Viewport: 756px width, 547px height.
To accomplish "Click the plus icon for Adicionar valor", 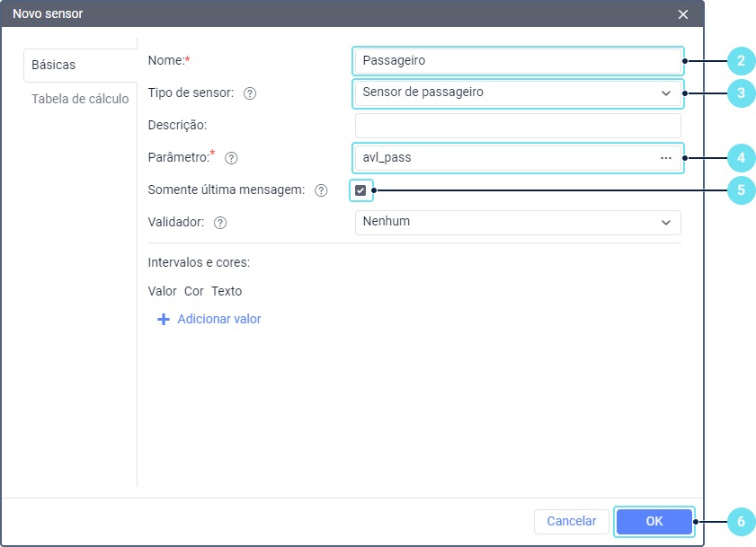I will [164, 319].
